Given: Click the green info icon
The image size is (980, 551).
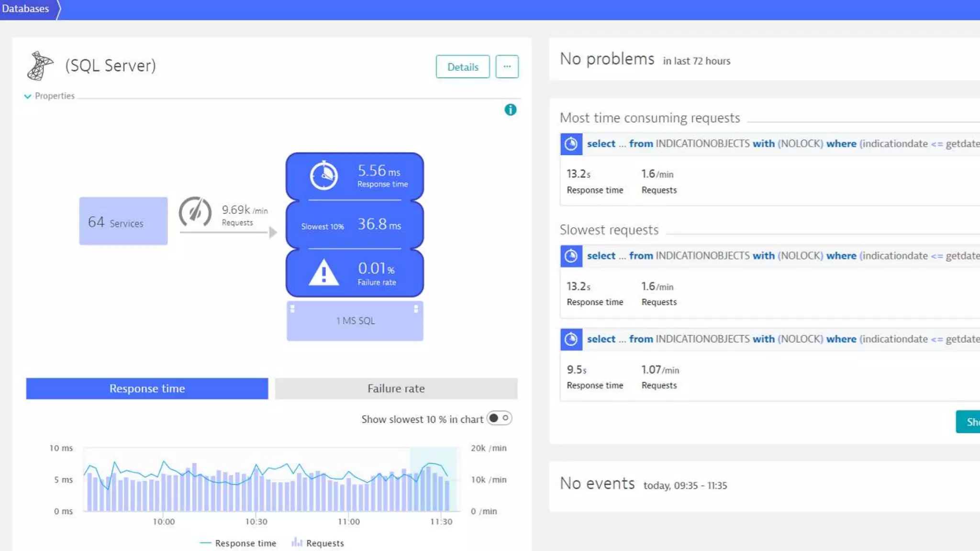Looking at the screenshot, I should pyautogui.click(x=510, y=110).
